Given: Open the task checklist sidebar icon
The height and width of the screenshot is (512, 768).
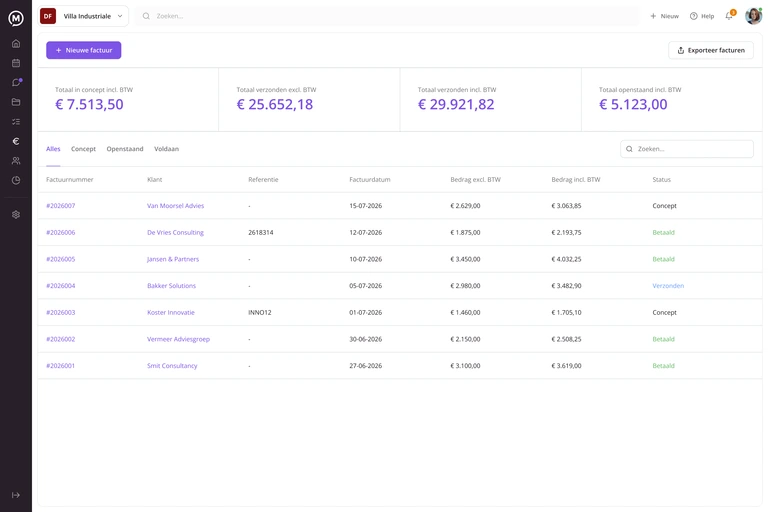Looking at the screenshot, I should click(x=16, y=122).
